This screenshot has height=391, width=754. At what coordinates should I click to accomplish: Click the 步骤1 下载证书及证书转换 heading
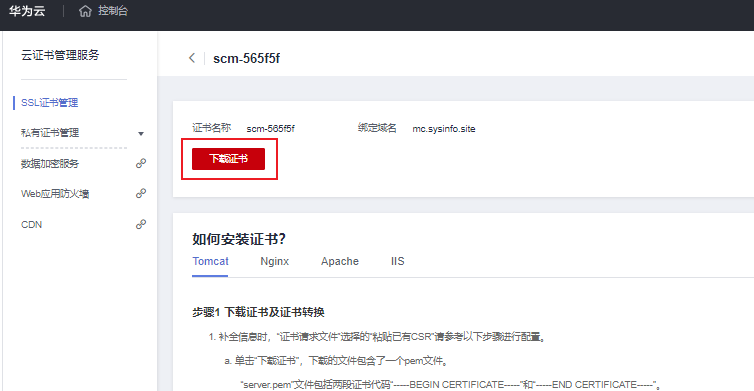[258, 312]
